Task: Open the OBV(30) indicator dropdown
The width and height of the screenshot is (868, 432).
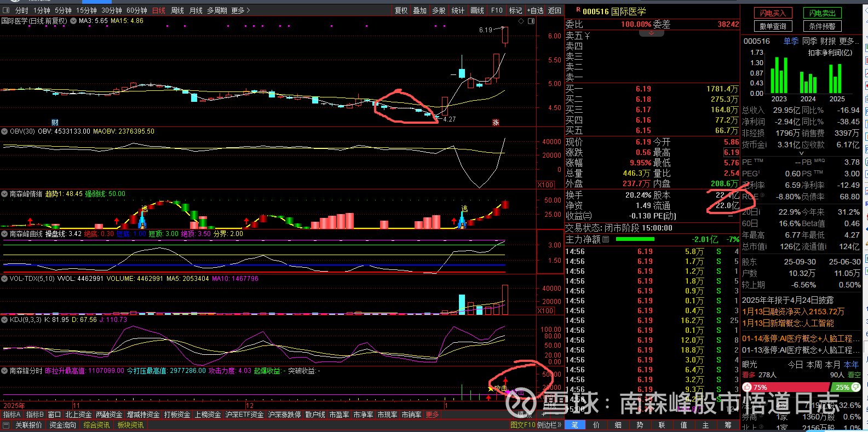Action: (4, 131)
